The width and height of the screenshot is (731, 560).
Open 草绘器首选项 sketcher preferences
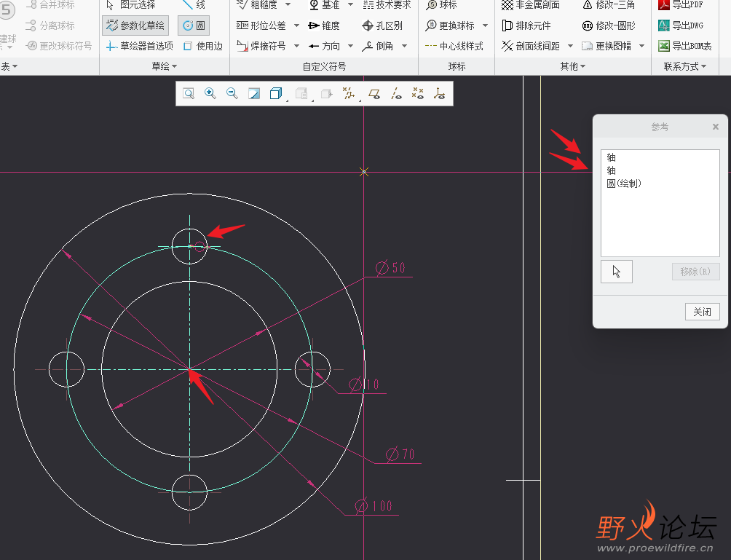pos(139,46)
